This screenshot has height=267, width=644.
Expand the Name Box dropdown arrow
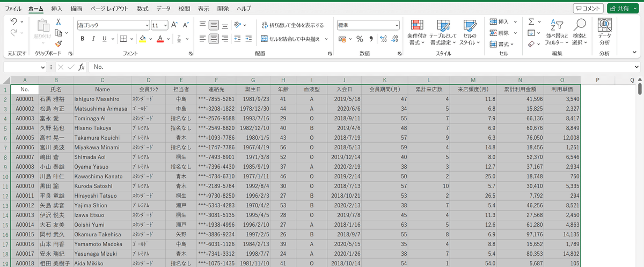[43, 67]
